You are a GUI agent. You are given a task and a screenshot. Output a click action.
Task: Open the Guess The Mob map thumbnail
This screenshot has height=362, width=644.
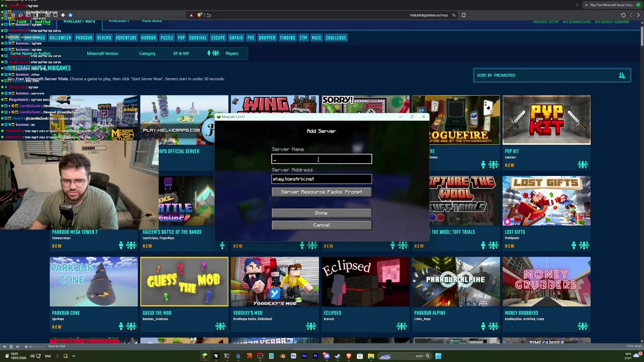coord(184,282)
